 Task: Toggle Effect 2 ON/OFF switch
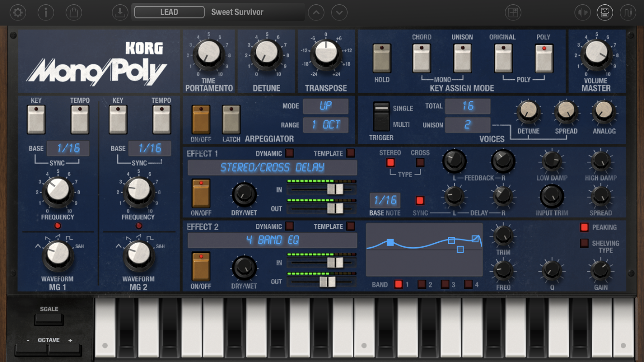(201, 266)
